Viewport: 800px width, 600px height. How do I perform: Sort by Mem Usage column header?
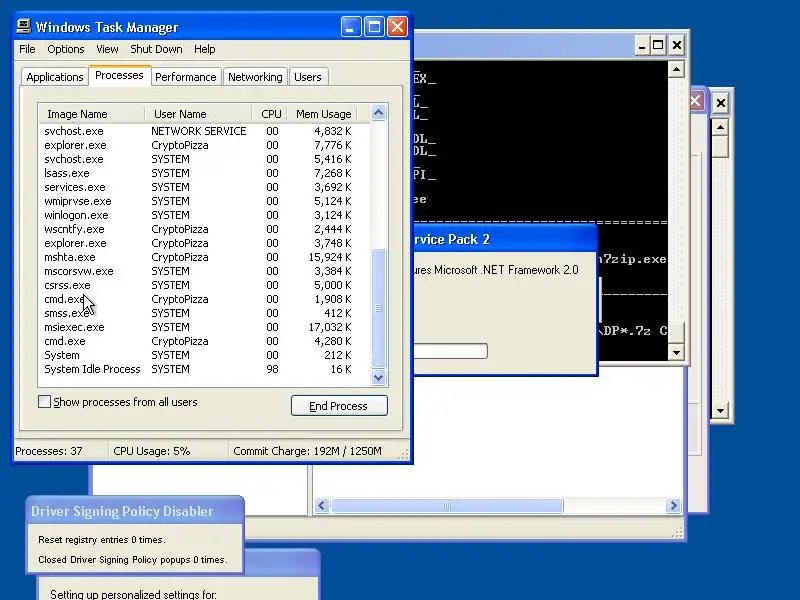coord(322,114)
